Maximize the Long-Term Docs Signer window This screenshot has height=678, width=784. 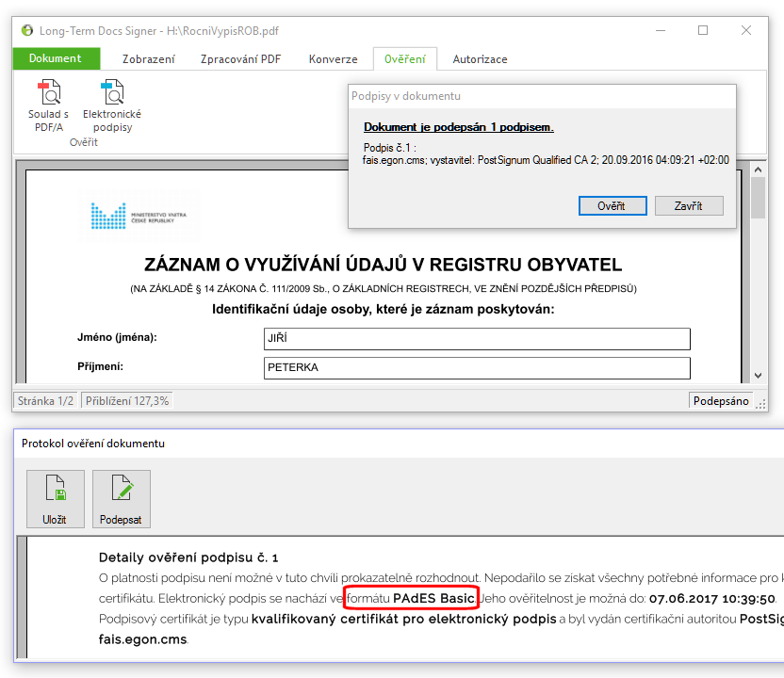(x=703, y=30)
